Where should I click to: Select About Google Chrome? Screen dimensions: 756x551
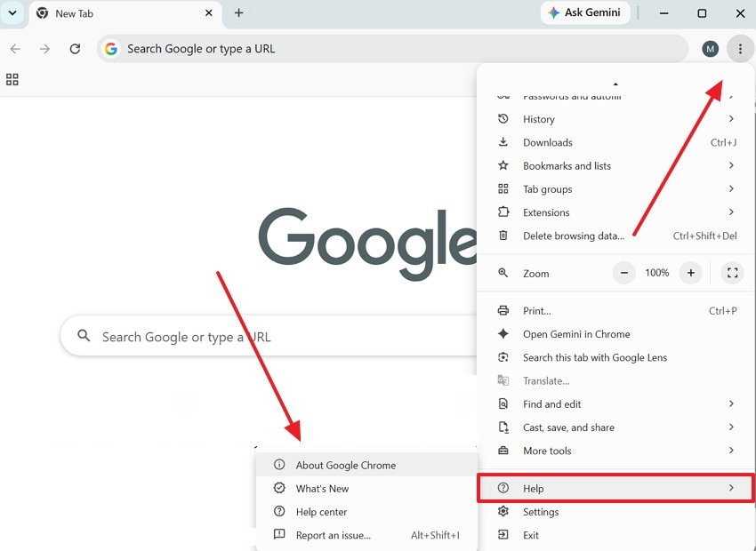pos(366,465)
